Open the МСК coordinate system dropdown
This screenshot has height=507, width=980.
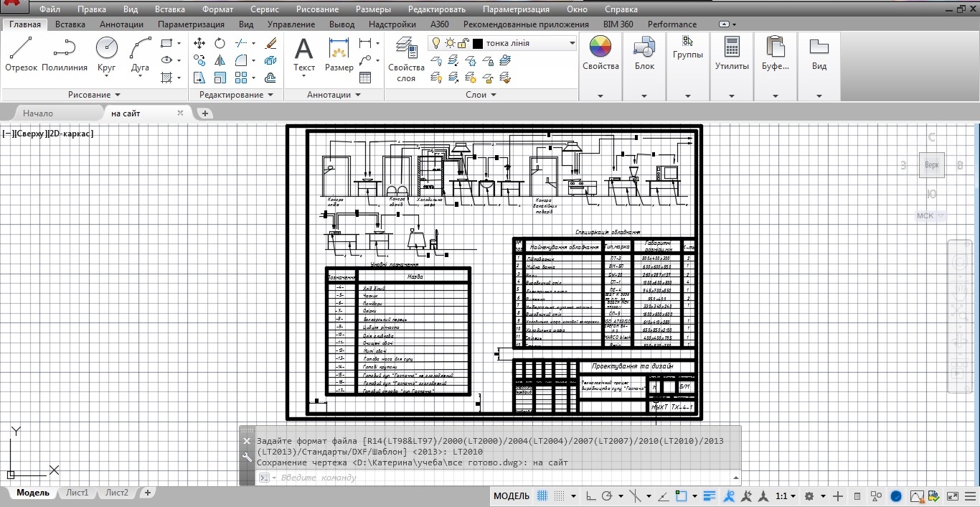(x=930, y=215)
